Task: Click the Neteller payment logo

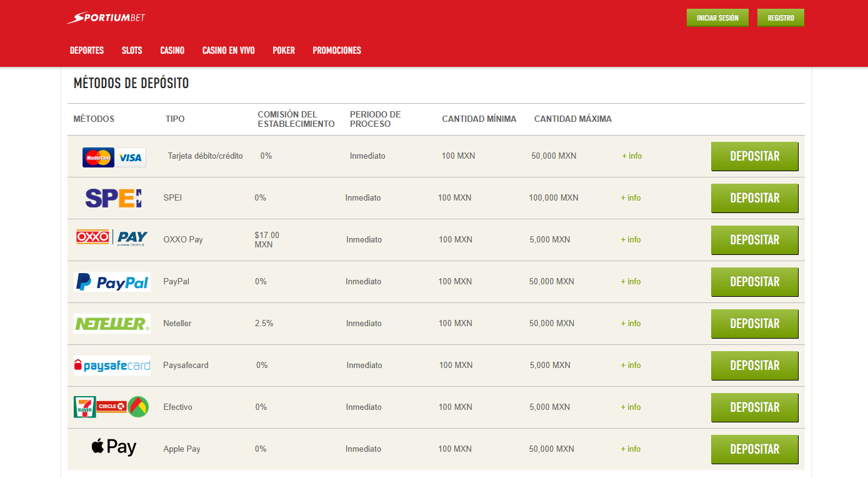Action: [x=111, y=323]
